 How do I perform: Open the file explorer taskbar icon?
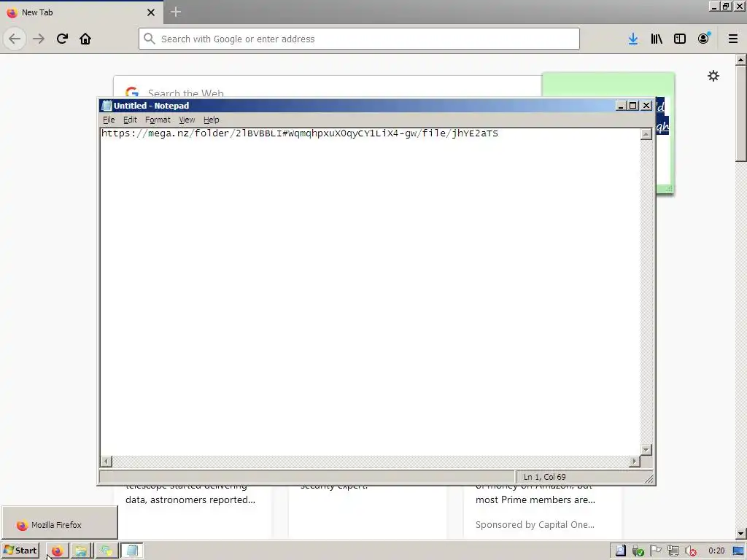81,551
